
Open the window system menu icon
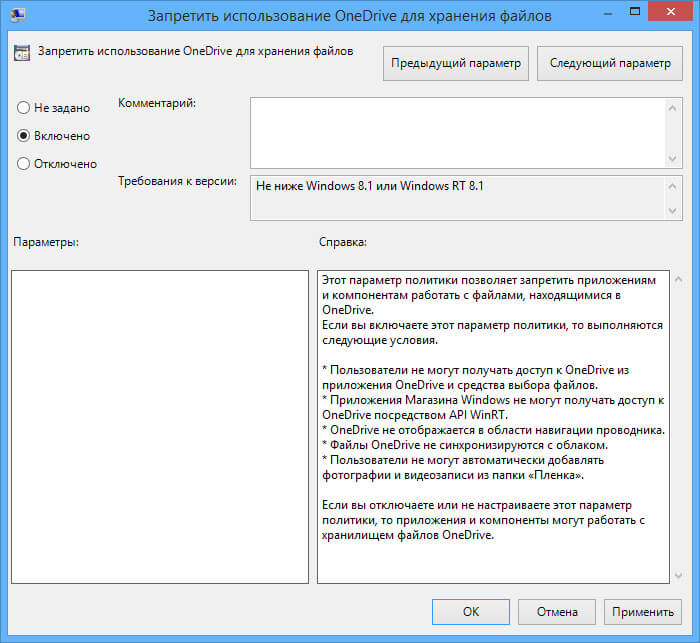click(18, 15)
